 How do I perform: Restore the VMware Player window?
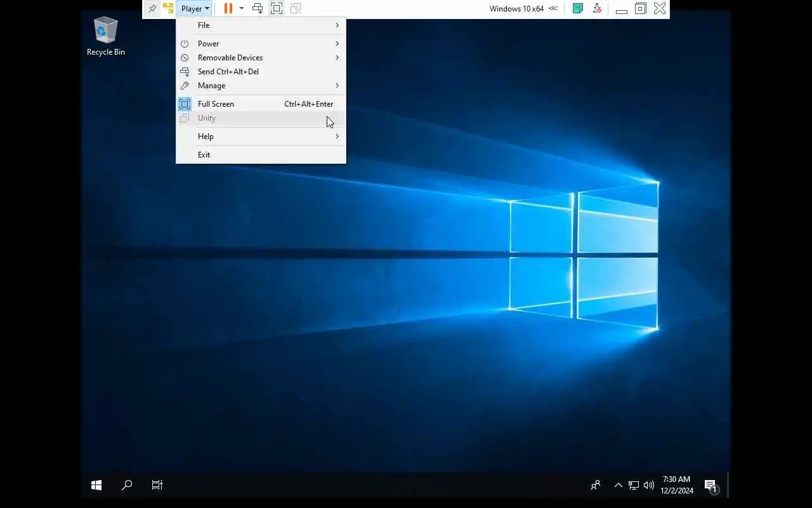click(x=641, y=8)
